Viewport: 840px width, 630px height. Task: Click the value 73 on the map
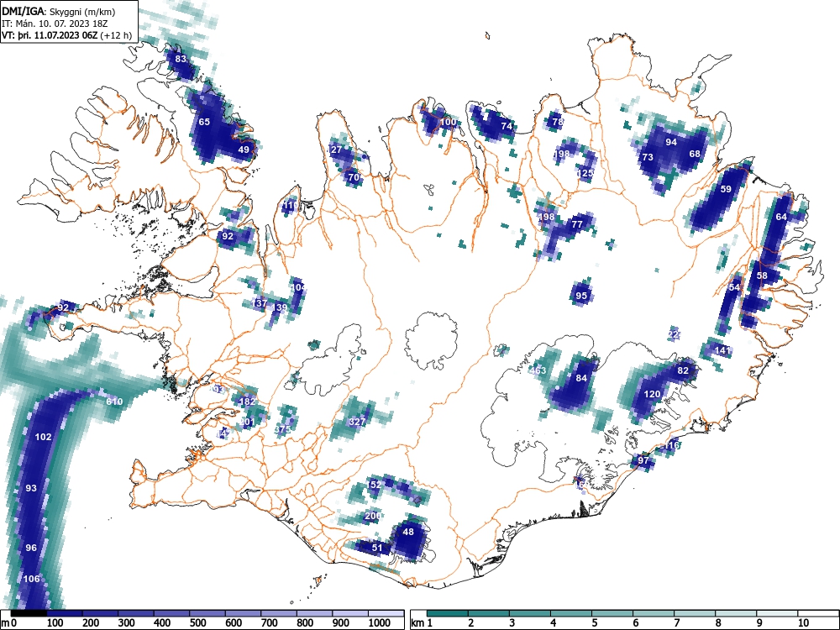click(x=648, y=158)
